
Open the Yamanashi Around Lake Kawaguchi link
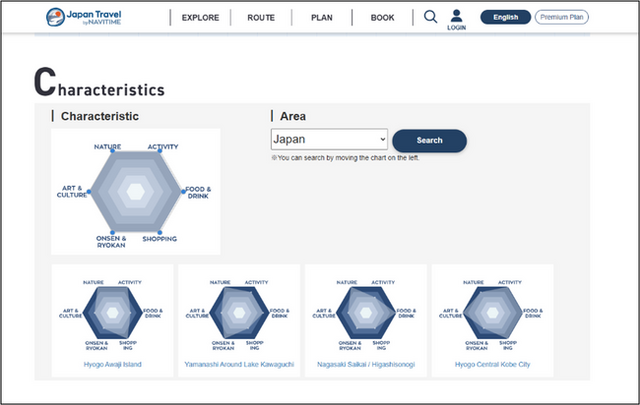point(239,364)
